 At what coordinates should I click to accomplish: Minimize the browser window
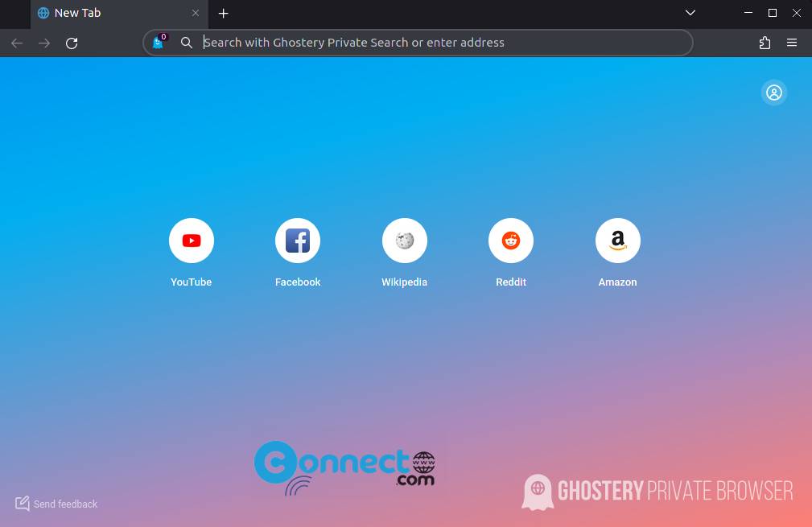pyautogui.click(x=748, y=13)
